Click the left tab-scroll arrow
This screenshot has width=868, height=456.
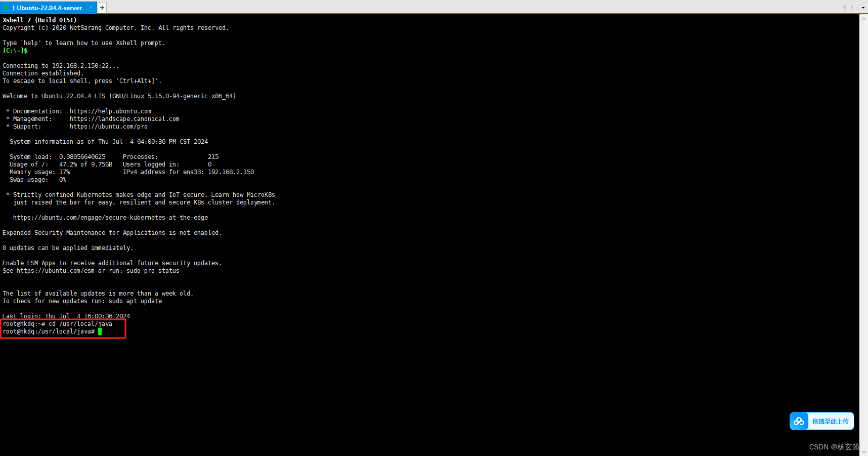tap(844, 8)
